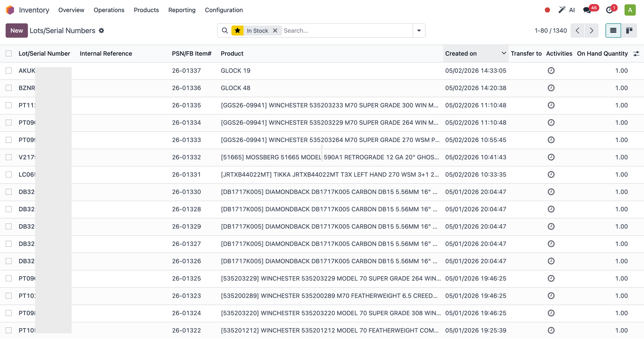This screenshot has width=644, height=339.
Task: Click item number 26-01324
Action: point(186,313)
